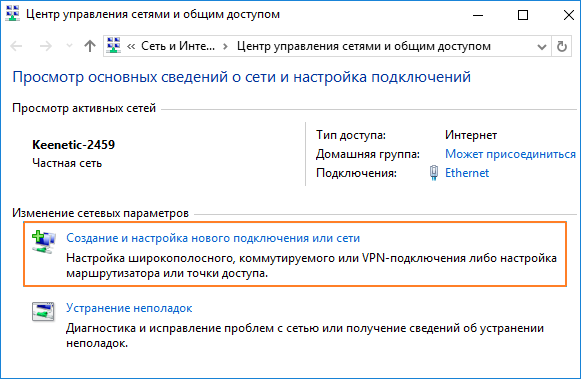Open the Устранение неполадок link

[x=129, y=308]
